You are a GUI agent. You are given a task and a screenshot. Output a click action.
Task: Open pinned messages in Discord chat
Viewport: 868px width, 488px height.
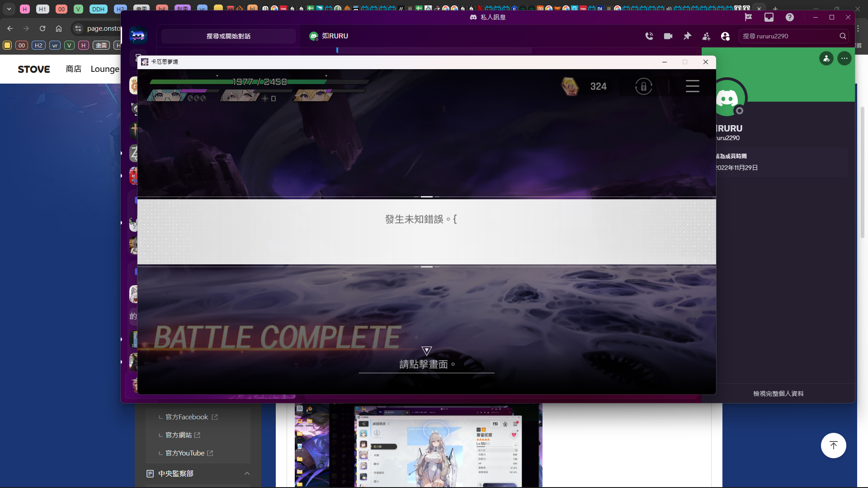point(687,36)
